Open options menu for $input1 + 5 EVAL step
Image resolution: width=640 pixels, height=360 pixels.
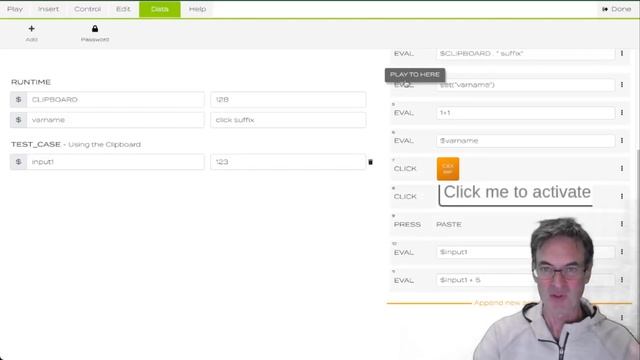coord(622,280)
